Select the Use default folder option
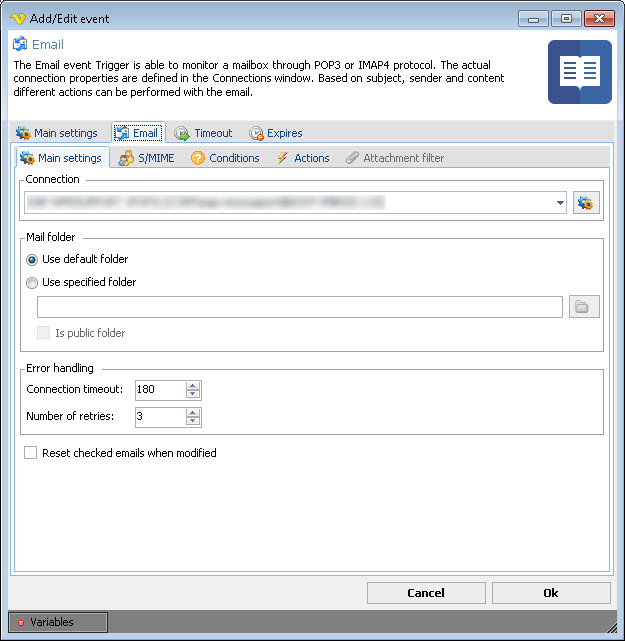Viewport: 625px width, 641px height. [x=33, y=259]
